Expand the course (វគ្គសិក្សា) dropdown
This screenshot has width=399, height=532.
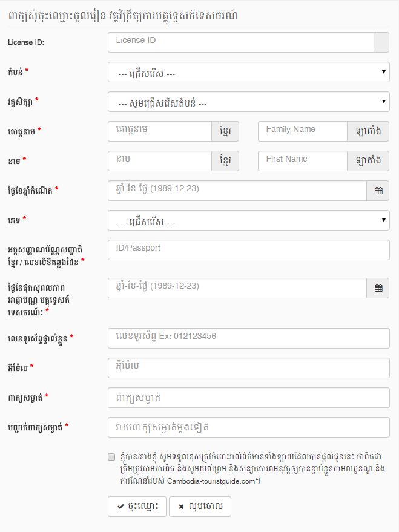coord(248,102)
